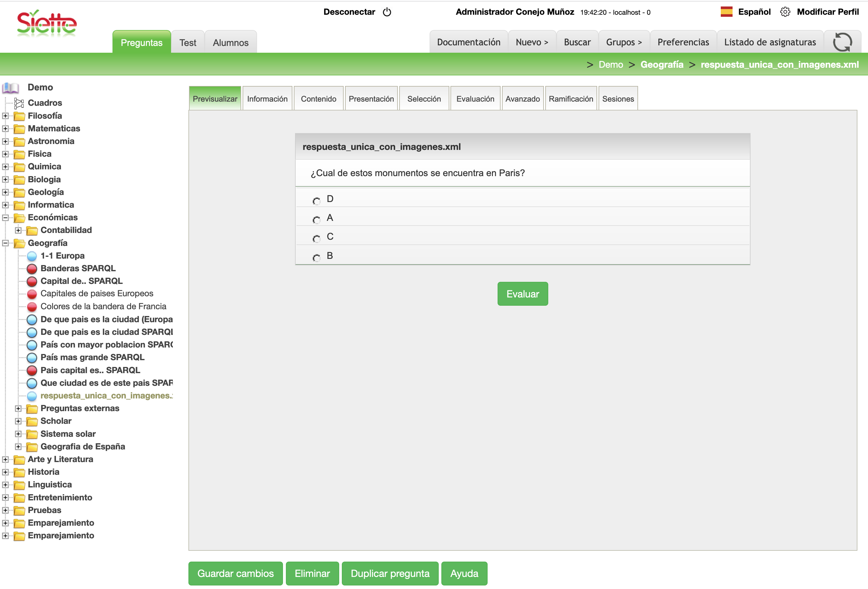
Task: Click the Demo book icon at tree root
Action: click(11, 88)
